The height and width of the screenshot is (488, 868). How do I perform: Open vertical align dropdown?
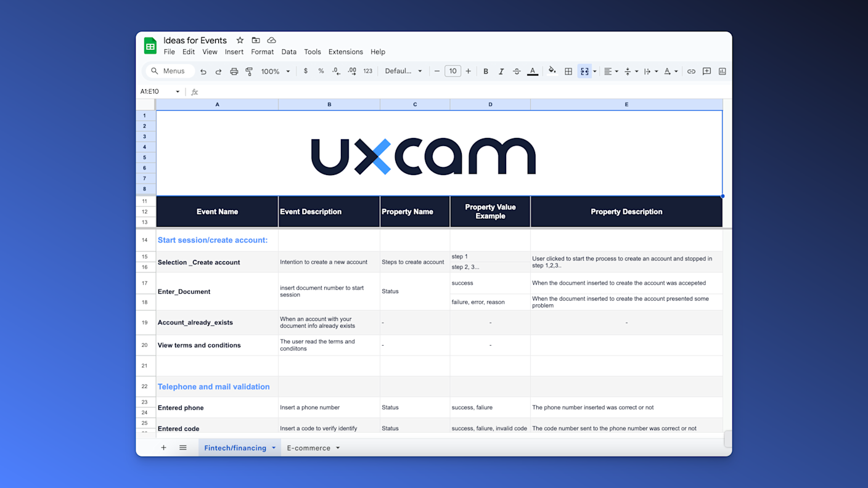[x=631, y=71]
